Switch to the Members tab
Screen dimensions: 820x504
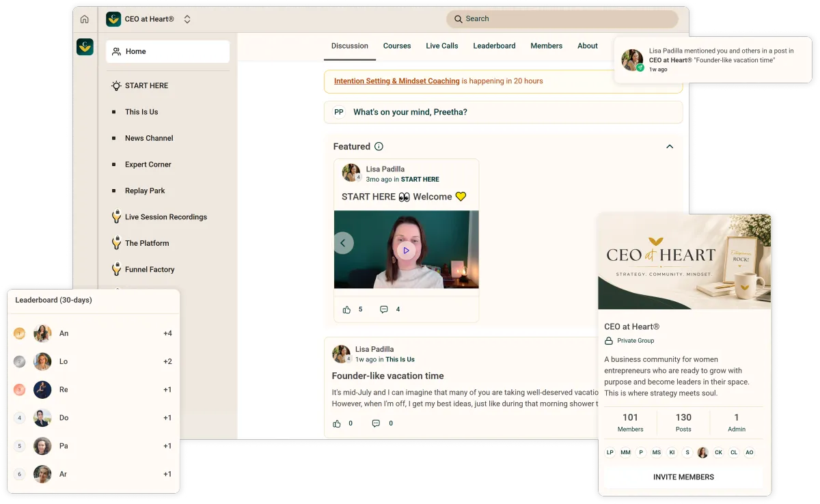tap(547, 46)
